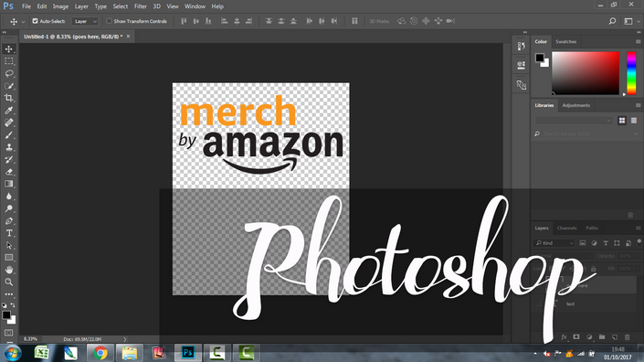Open File Explorer from the taskbar

tap(130, 353)
